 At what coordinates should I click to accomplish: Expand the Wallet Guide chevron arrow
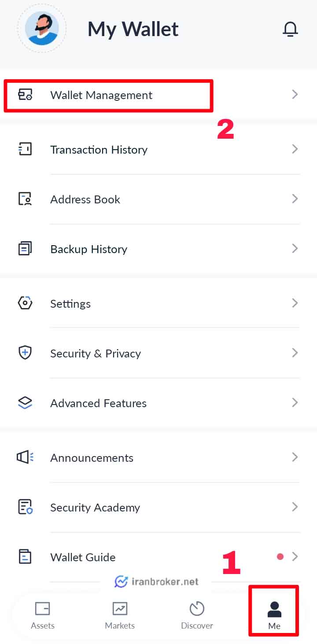[295, 556]
